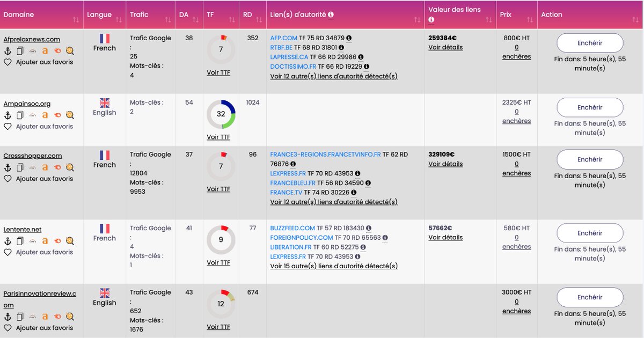Click the magnifier search icon for Afprelaxnews.com

click(70, 51)
